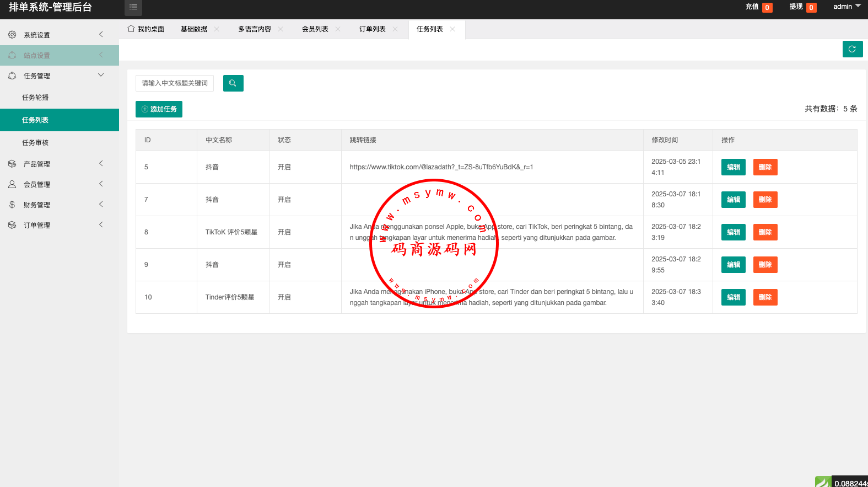Click the 产品管理 cube icon
The image size is (868, 487).
pyautogui.click(x=12, y=164)
